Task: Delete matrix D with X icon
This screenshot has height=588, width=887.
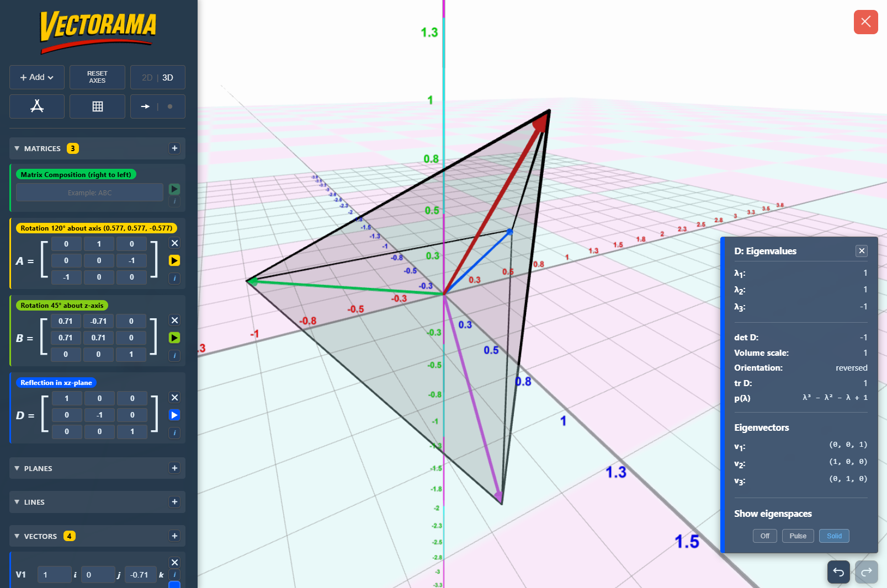Action: 174,398
